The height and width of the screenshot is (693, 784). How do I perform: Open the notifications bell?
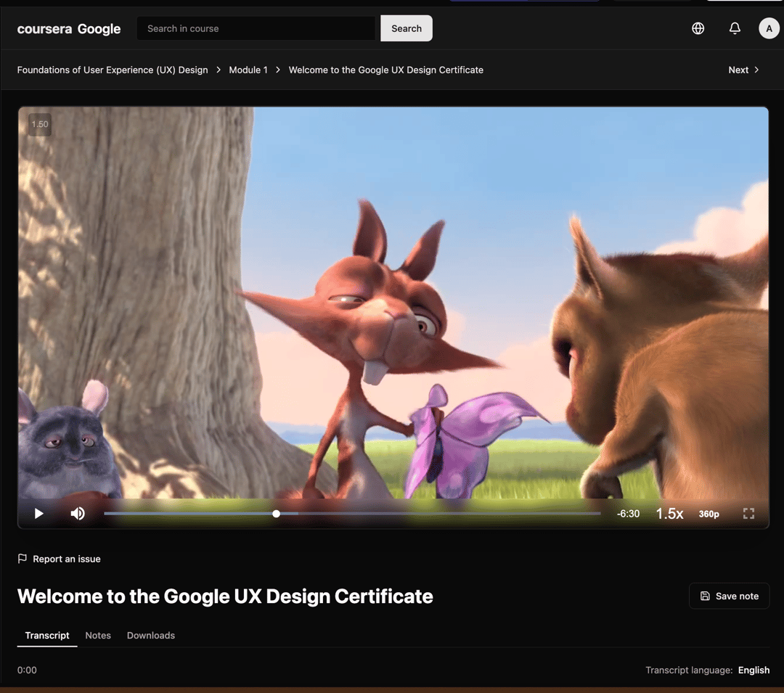click(x=735, y=28)
